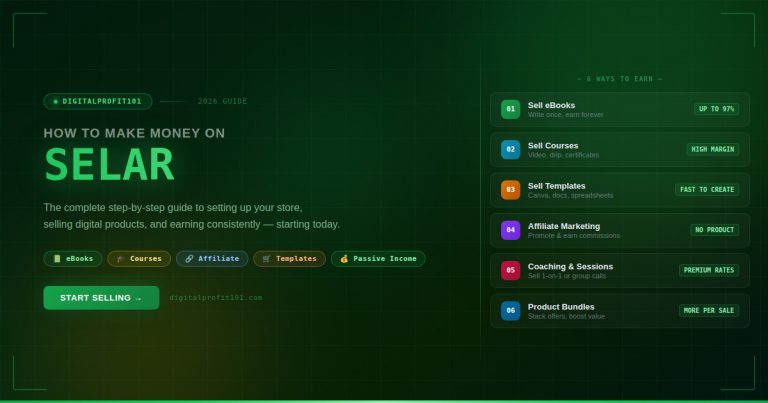Viewport: 768px width, 403px height.
Task: Click the arrow on START SELLING button
Action: tap(138, 298)
